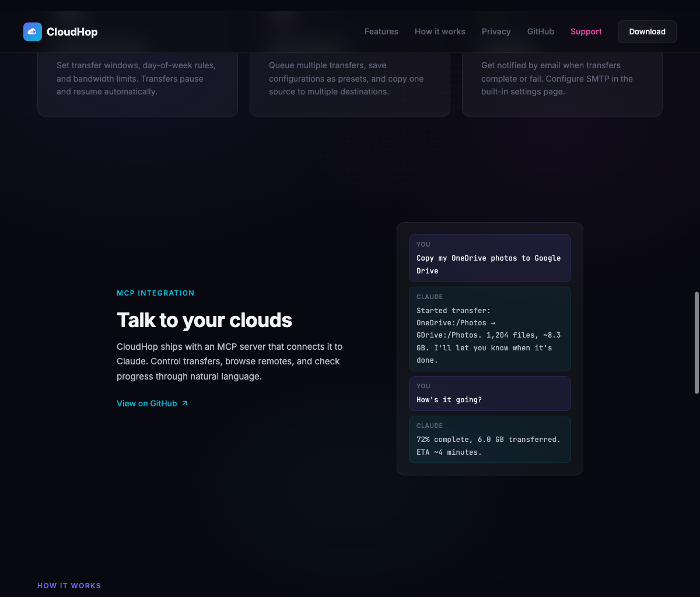Viewport: 700px width, 597px height.
Task: Click the 72% complete Claude reply
Action: (x=489, y=439)
